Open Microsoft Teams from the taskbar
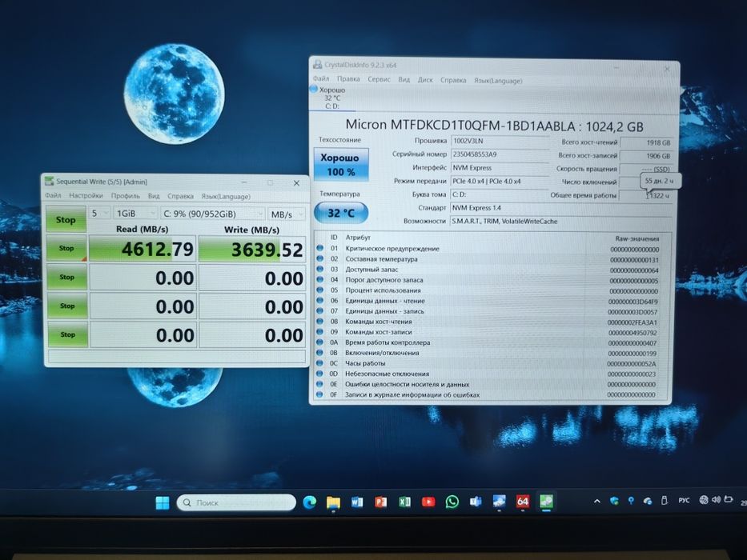The width and height of the screenshot is (747, 560). 476,502
